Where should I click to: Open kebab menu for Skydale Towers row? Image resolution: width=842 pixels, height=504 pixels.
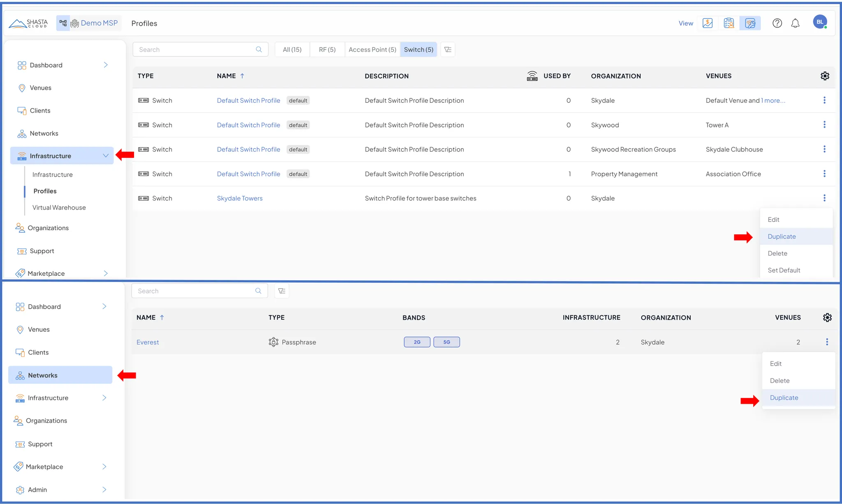point(824,198)
